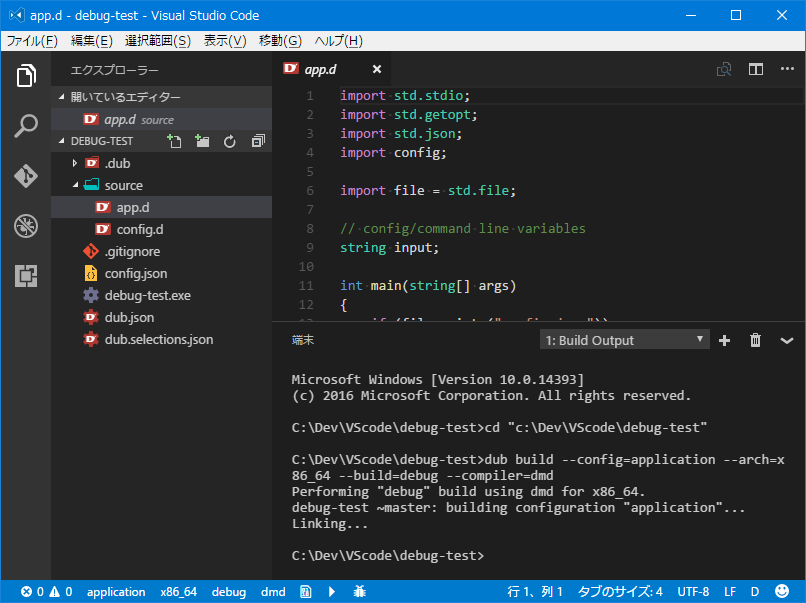This screenshot has width=806, height=603.
Task: Open the 移動(G) menu
Action: (280, 41)
